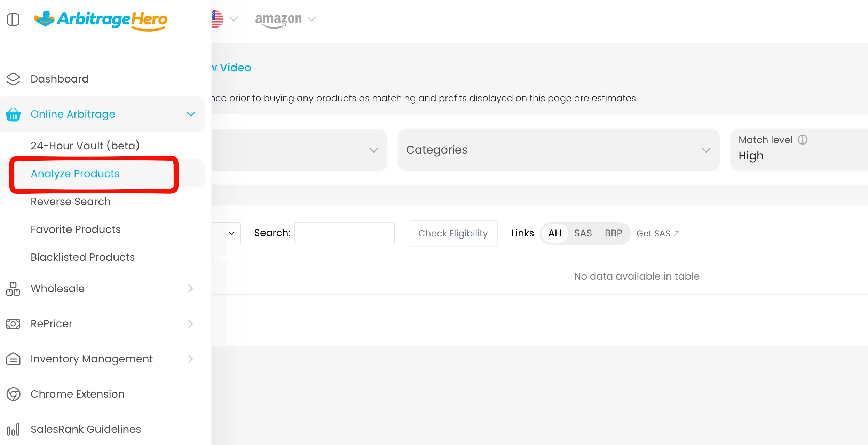This screenshot has width=868, height=445.
Task: Open the Wholesale menu item
Action: click(58, 288)
